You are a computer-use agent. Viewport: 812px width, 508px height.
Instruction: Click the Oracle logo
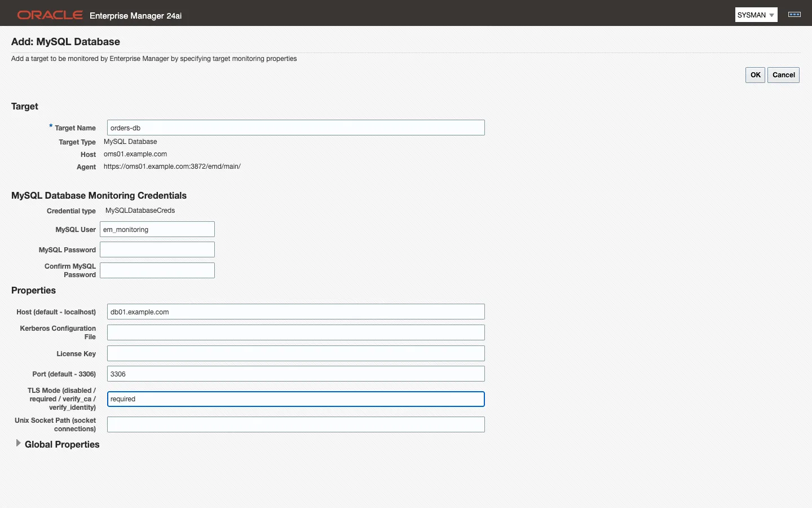point(50,15)
